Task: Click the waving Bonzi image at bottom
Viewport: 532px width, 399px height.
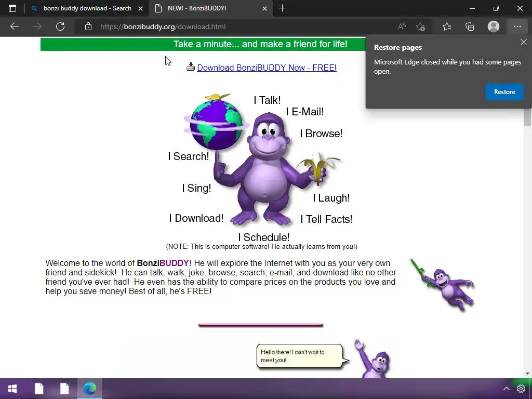Action: [372, 358]
